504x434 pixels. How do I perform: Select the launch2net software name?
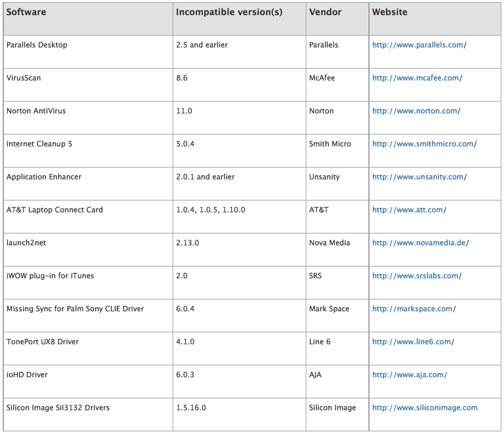26,243
